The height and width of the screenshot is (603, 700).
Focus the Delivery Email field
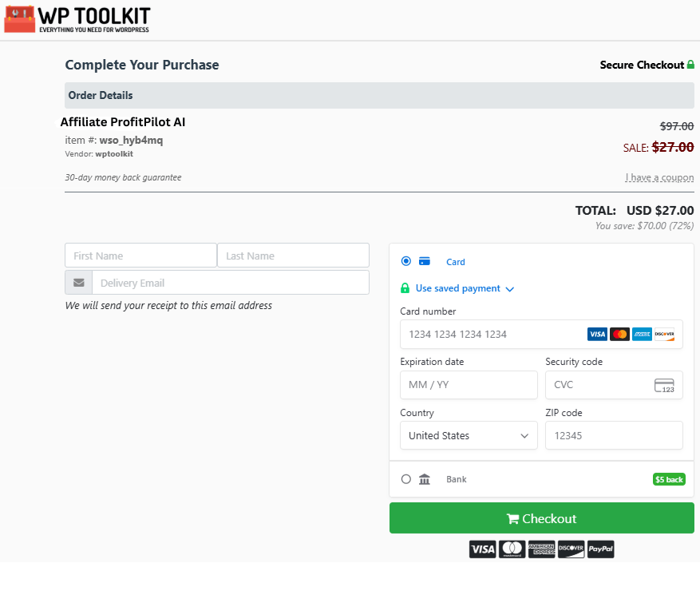tap(231, 282)
